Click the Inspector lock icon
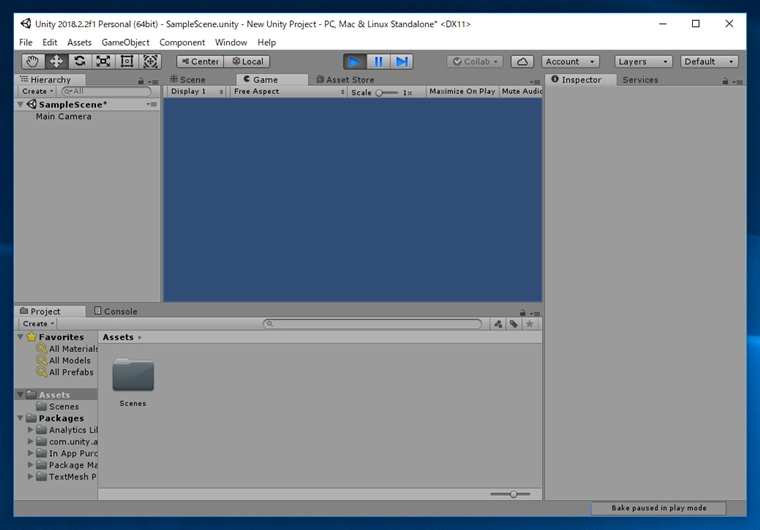Screen dimensions: 760x530 pos(725,81)
